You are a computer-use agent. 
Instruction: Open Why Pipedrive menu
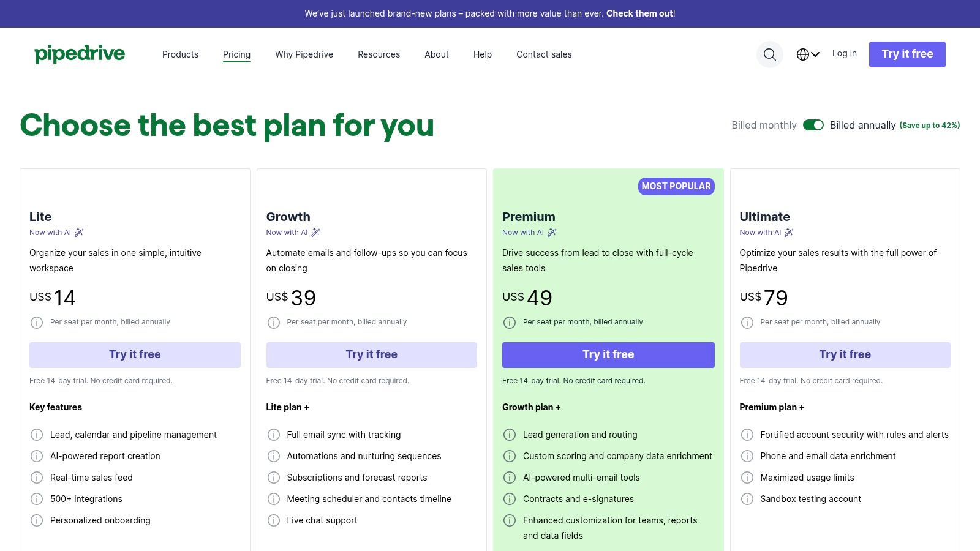(304, 54)
